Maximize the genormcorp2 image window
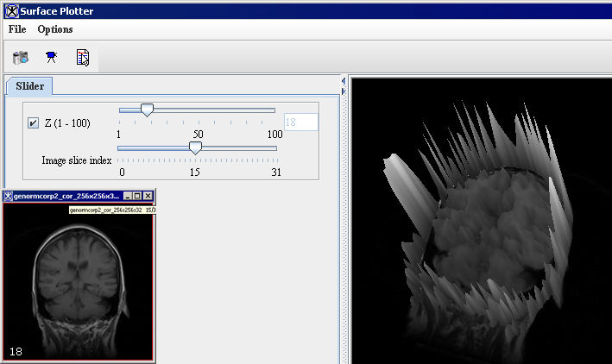The image size is (612, 364). click(x=138, y=196)
